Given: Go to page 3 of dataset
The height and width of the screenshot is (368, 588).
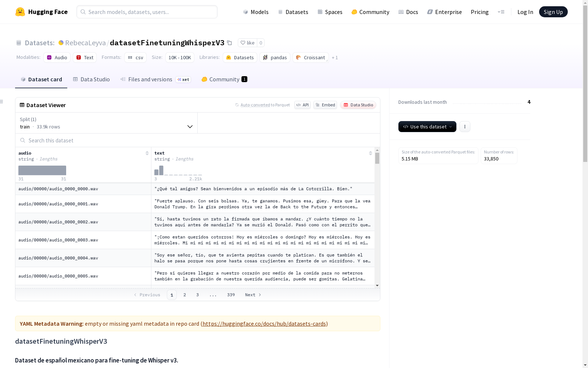Looking at the screenshot, I should click(x=197, y=295).
